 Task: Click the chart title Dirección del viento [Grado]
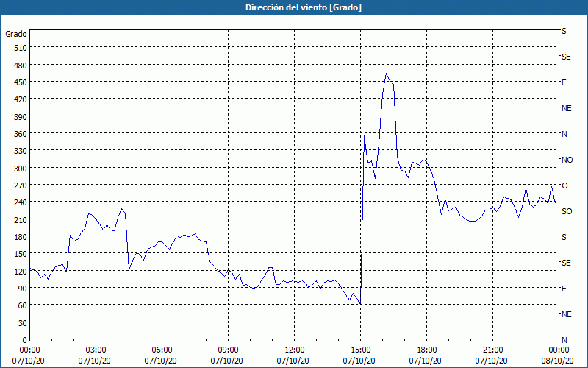point(304,7)
